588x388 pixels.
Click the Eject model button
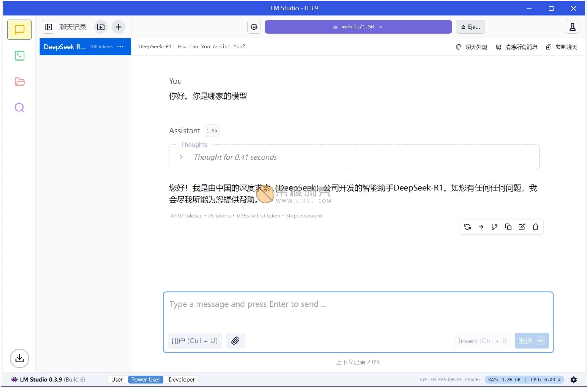pyautogui.click(x=470, y=27)
